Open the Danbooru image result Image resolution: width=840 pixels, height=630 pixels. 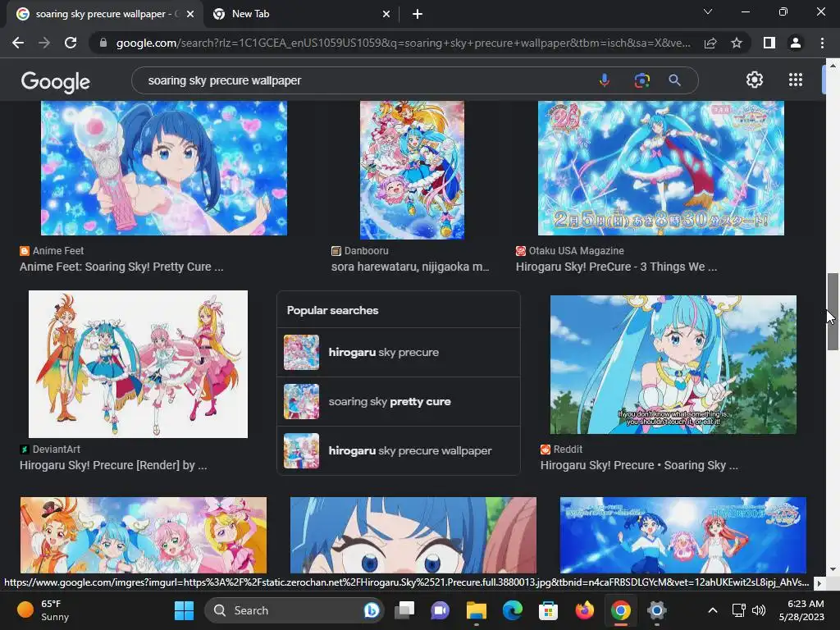pyautogui.click(x=412, y=170)
